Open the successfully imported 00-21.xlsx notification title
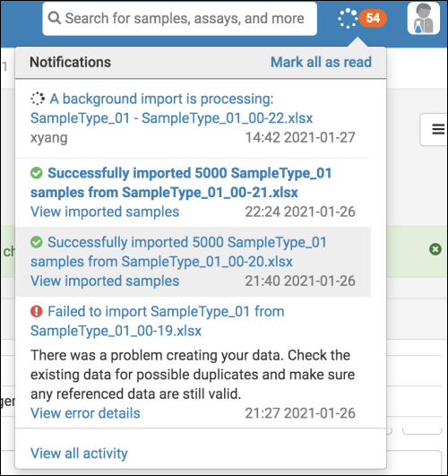This screenshot has height=476, width=448. (181, 183)
